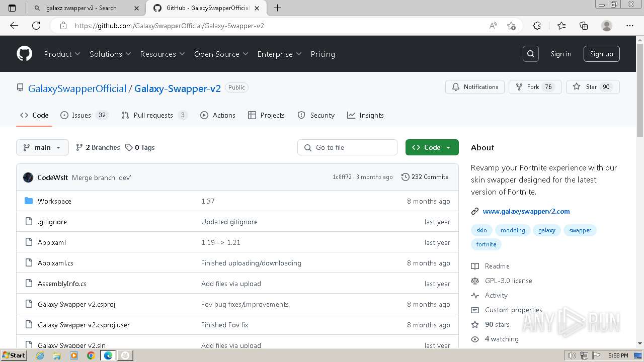
Task: Open Internet Explorer from taskbar
Action: tap(40, 355)
